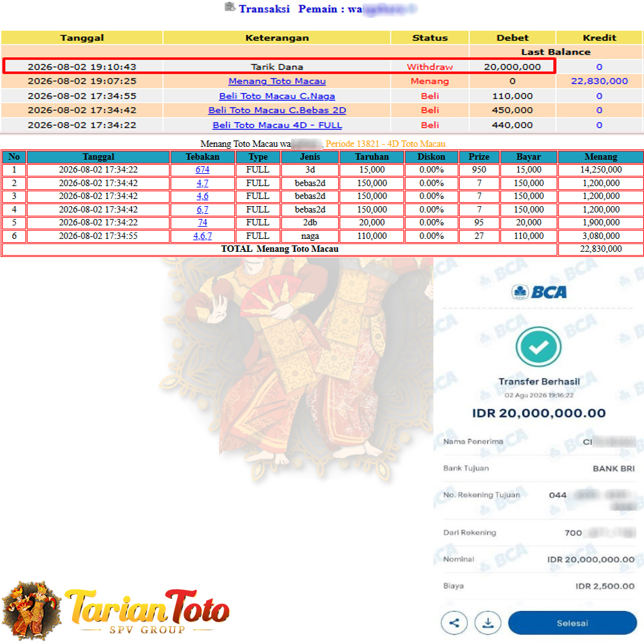Viewport: 644px width, 644px height.
Task: Click the 110,000 debet value
Action: 512,96
